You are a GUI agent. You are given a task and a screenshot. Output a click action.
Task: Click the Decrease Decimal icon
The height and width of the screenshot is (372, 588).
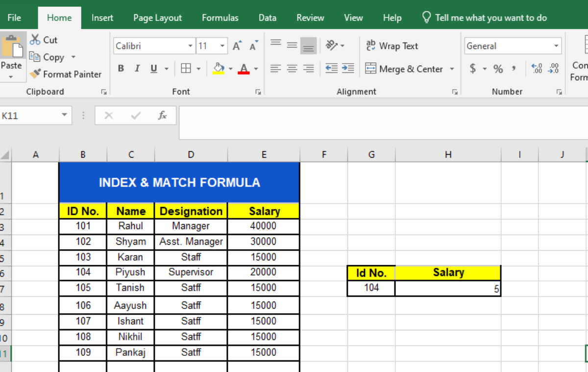click(554, 69)
